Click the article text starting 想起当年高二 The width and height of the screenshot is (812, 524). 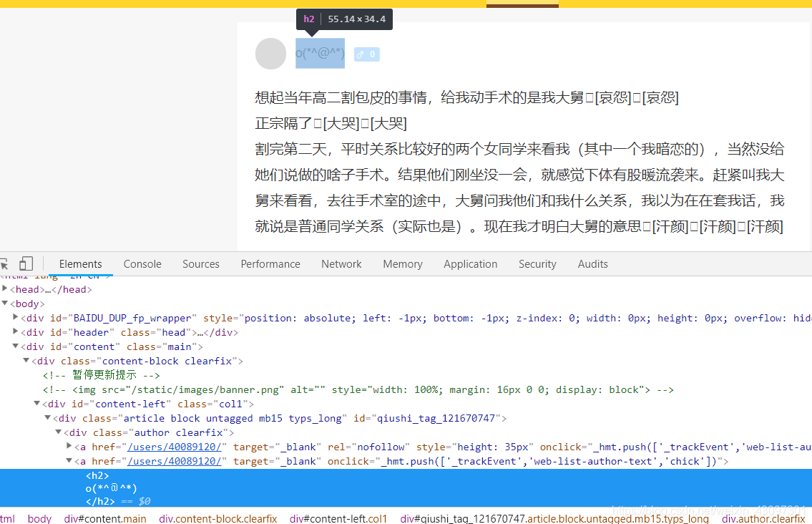466,97
